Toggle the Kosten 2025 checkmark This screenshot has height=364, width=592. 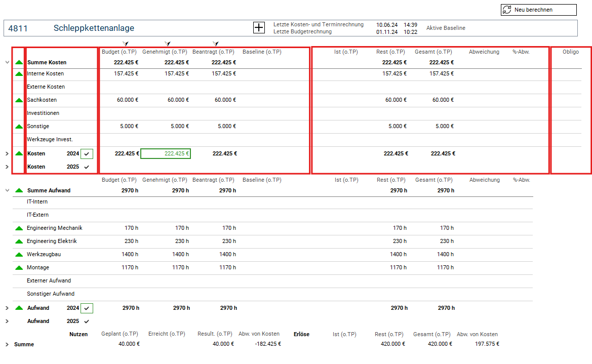(x=87, y=167)
